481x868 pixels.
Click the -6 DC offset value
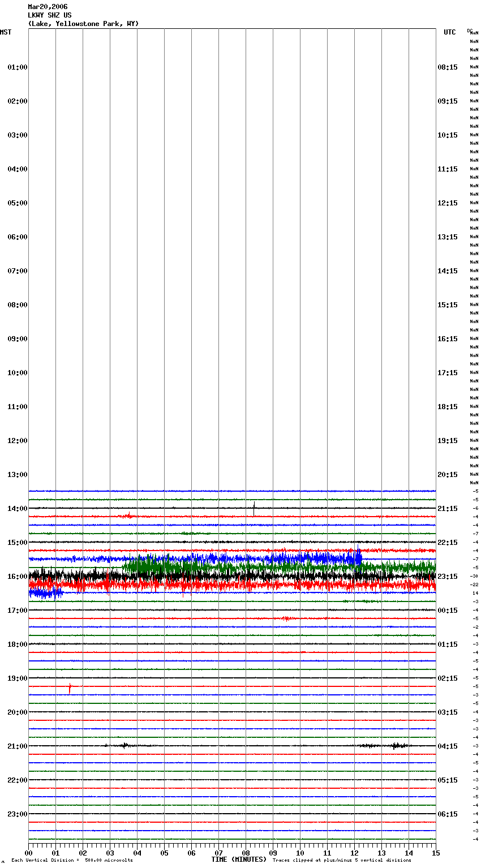pos(475,508)
